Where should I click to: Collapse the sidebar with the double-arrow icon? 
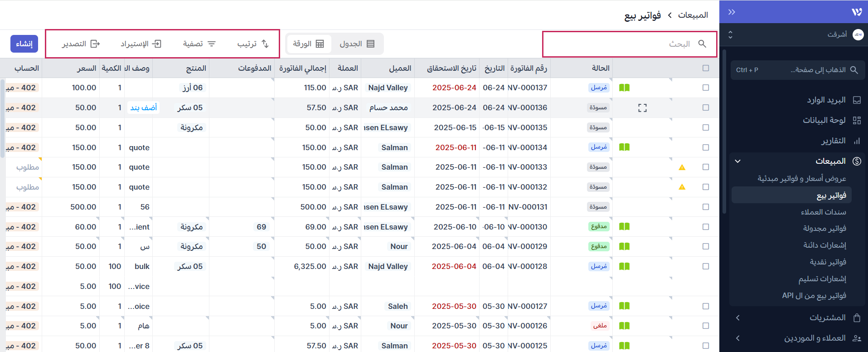click(732, 12)
